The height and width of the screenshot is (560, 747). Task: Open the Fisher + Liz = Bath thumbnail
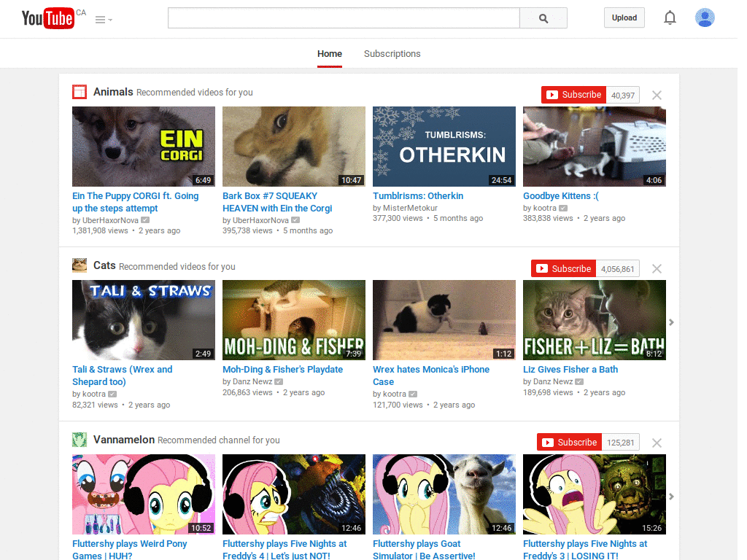click(x=595, y=320)
